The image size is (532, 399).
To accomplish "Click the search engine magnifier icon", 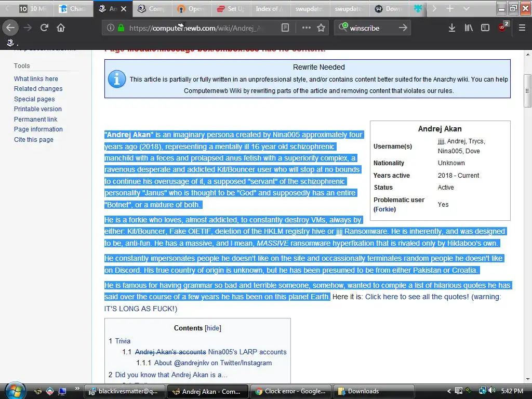I will 343,28.
